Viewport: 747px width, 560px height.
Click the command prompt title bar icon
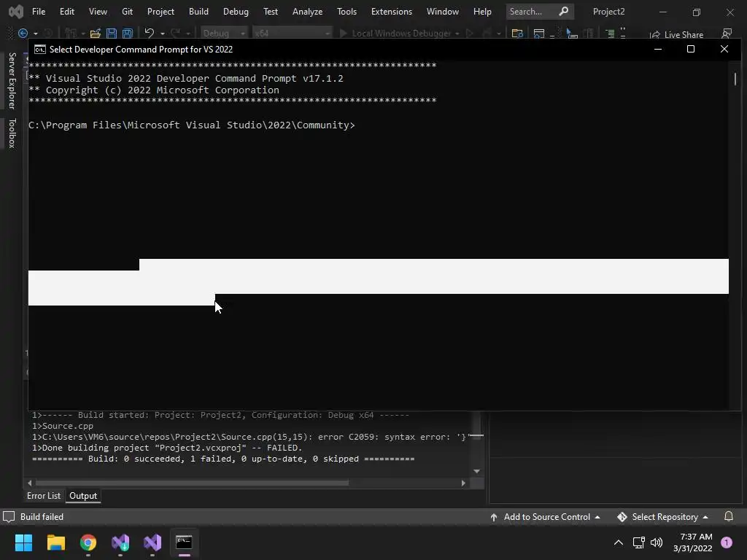pyautogui.click(x=40, y=49)
